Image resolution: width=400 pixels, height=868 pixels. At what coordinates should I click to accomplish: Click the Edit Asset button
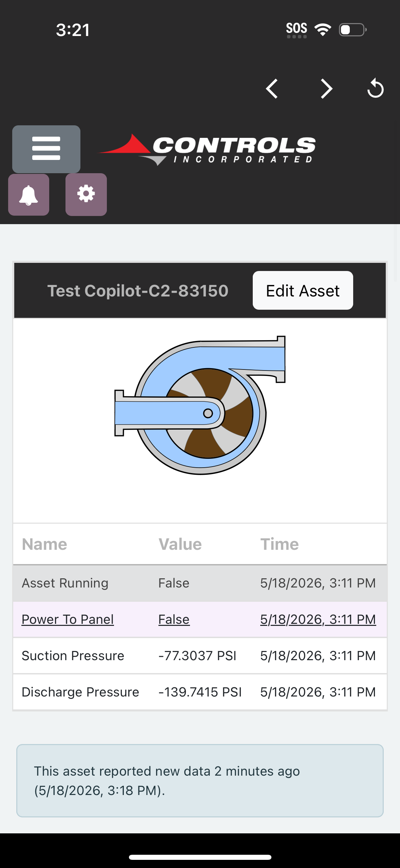(303, 290)
